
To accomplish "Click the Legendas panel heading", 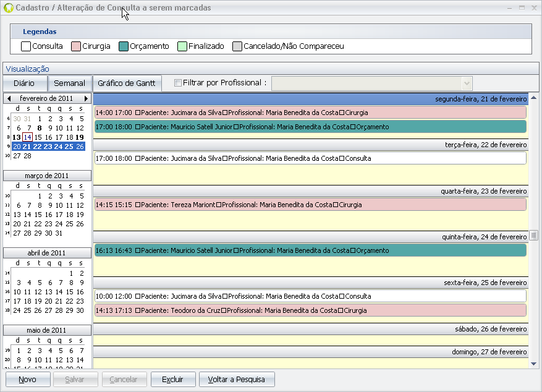I will click(40, 32).
